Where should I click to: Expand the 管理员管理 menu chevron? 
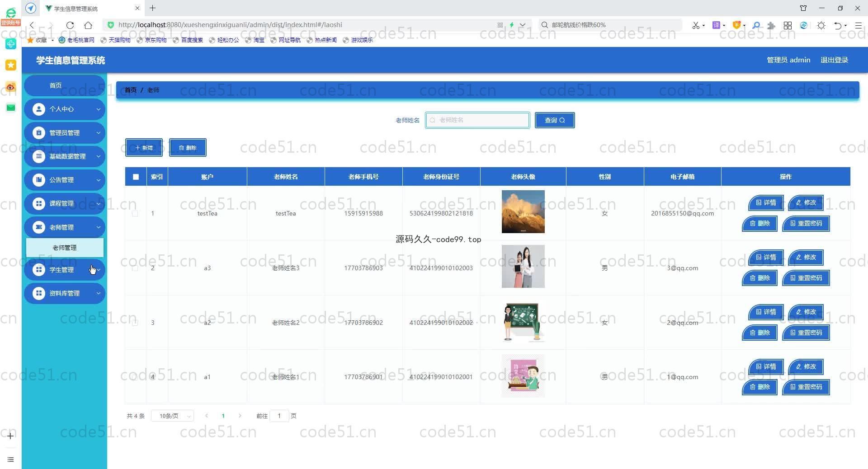(98, 133)
